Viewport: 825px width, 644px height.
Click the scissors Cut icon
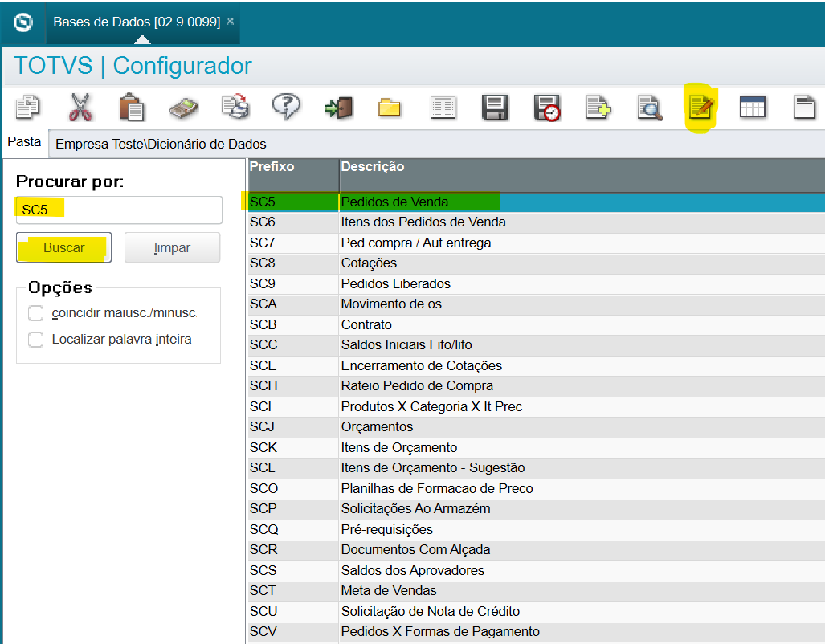80,107
